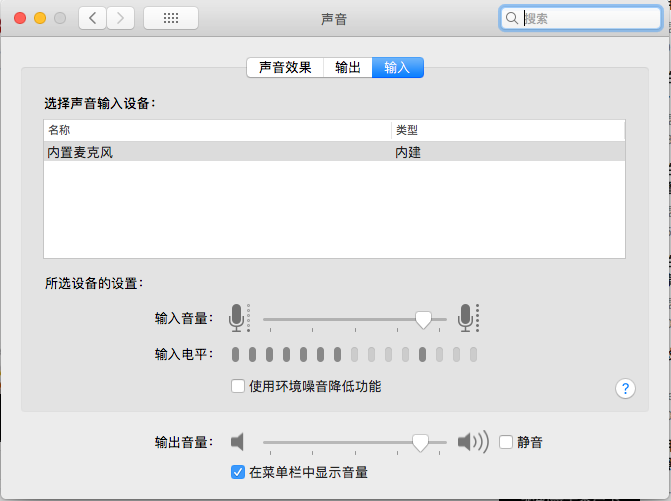This screenshot has height=501, width=671.
Task: Switch to the 声音效果 tab
Action: tap(285, 67)
